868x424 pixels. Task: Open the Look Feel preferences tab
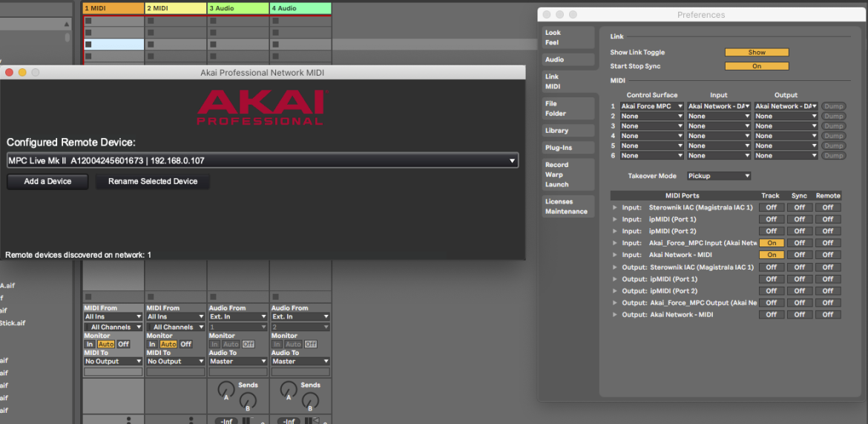click(568, 37)
